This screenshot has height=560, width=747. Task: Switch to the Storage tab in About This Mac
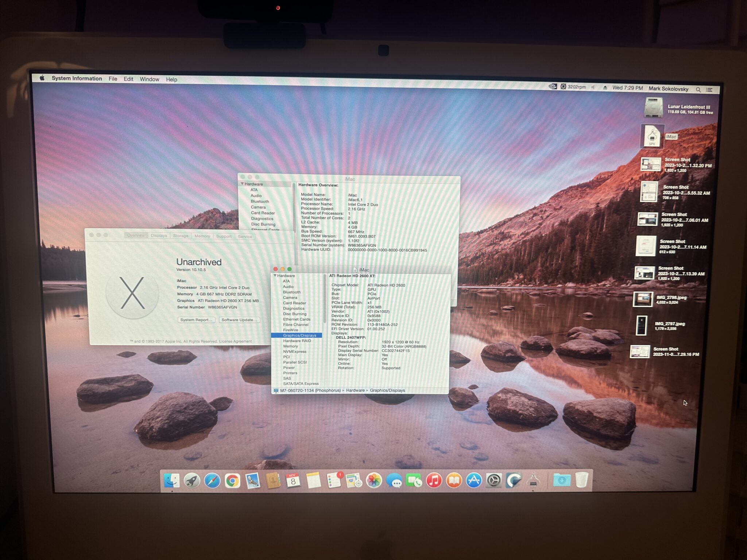pyautogui.click(x=181, y=236)
